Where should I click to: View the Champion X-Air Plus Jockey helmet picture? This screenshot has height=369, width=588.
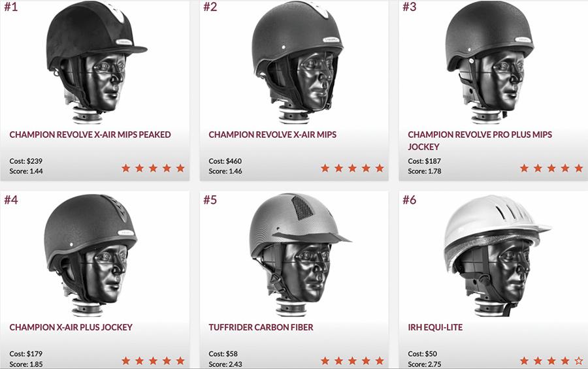pyautogui.click(x=90, y=255)
